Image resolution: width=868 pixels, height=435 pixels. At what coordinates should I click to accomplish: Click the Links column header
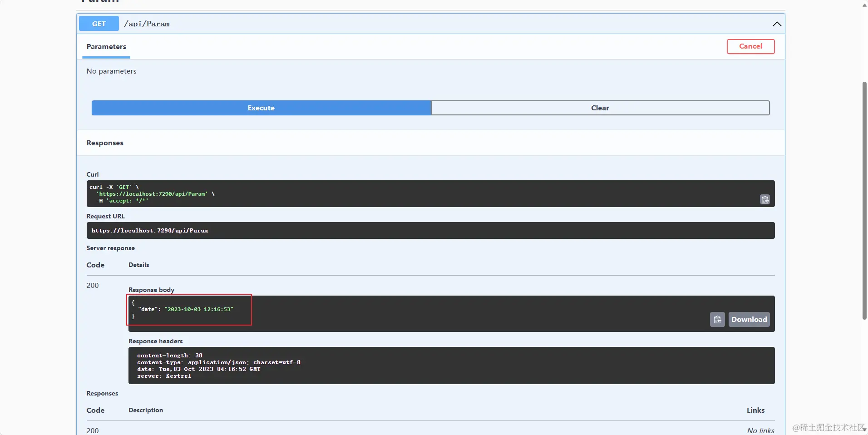[756, 410]
